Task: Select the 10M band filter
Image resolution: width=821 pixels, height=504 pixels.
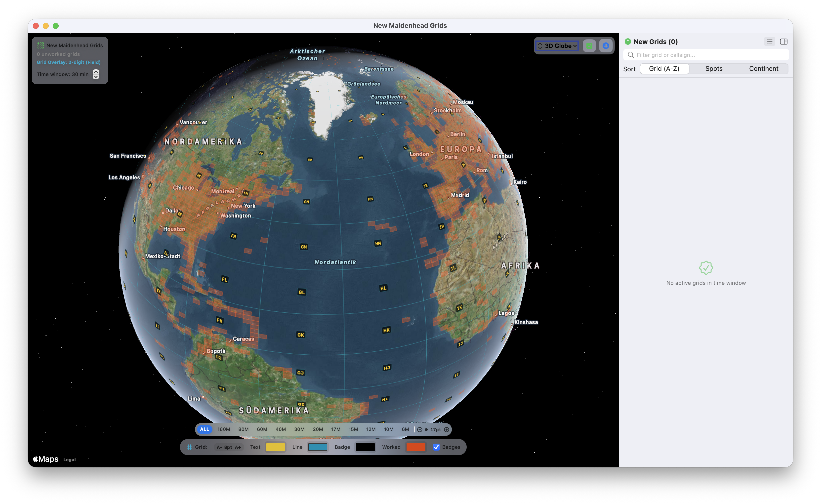Action: coord(389,430)
